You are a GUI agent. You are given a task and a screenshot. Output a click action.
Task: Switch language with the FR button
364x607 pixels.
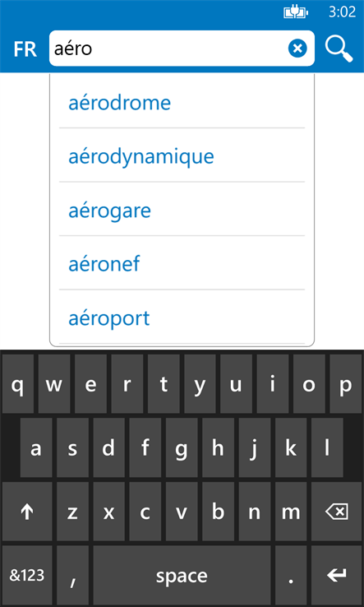25,49
